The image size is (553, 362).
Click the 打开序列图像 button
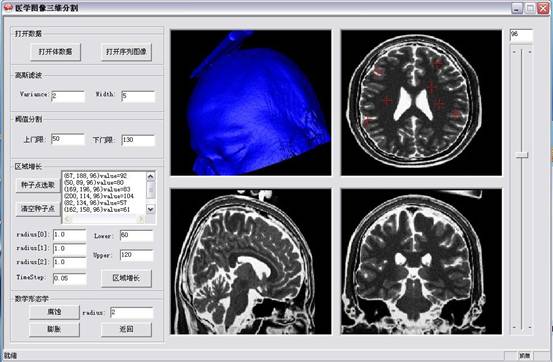(126, 52)
